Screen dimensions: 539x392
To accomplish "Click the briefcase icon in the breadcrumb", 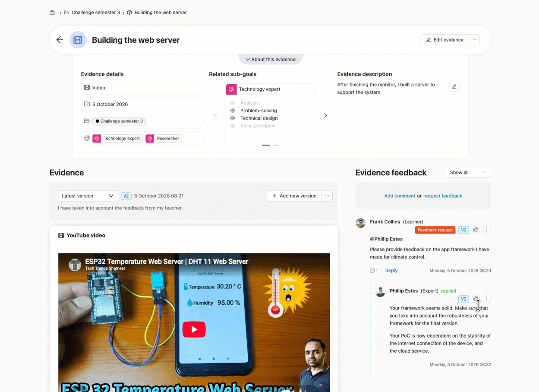I will point(52,13).
